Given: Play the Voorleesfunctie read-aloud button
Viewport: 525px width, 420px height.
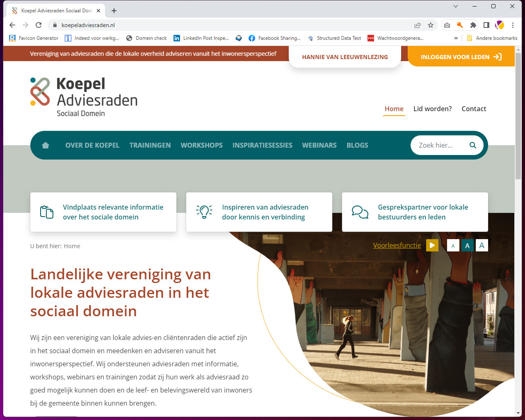Looking at the screenshot, I should (x=432, y=245).
